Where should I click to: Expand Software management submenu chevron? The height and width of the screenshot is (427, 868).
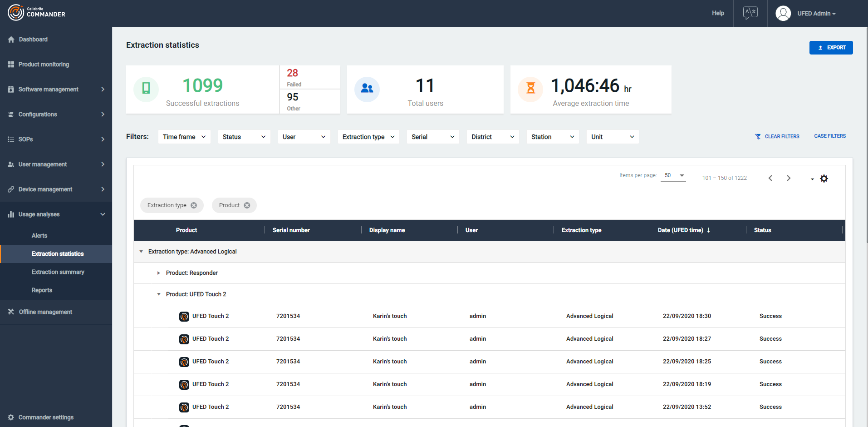pyautogui.click(x=103, y=89)
